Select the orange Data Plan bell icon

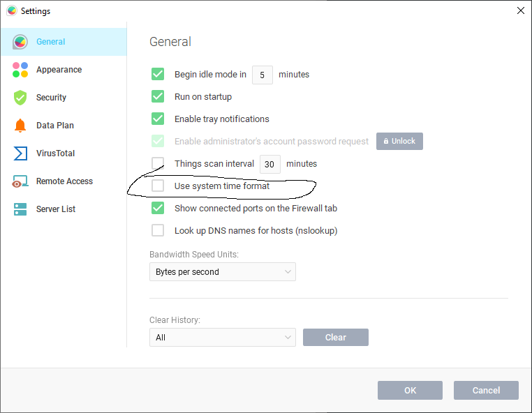pyautogui.click(x=20, y=126)
